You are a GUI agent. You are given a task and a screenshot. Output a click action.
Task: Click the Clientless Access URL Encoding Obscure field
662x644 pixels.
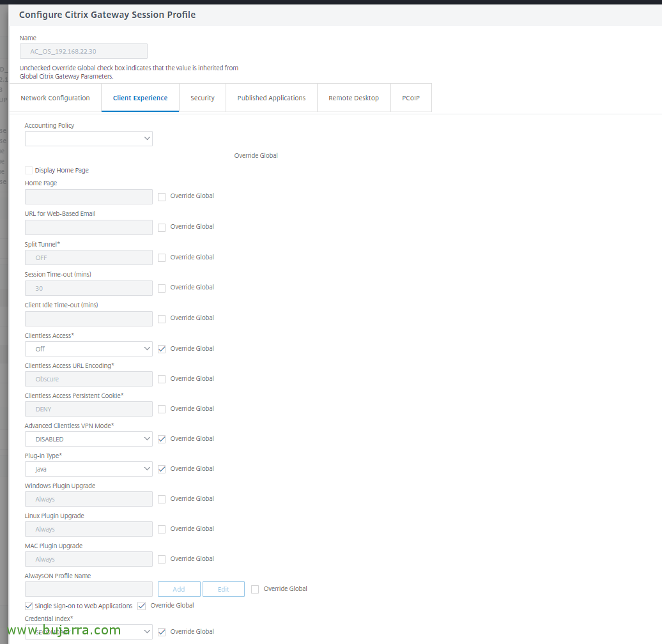tap(89, 379)
